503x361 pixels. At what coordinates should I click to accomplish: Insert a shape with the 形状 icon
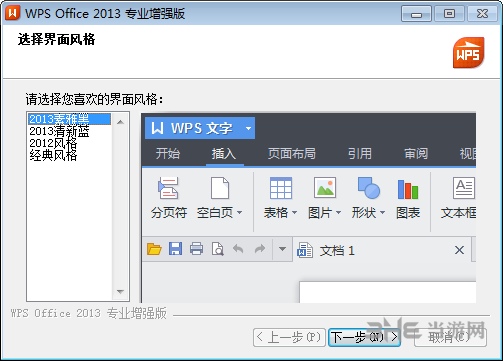tap(369, 188)
